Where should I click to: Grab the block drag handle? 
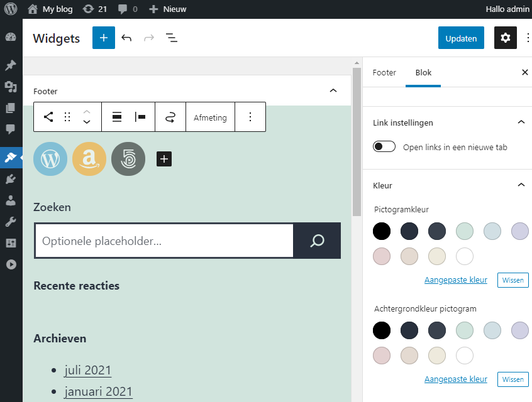pyautogui.click(x=67, y=117)
